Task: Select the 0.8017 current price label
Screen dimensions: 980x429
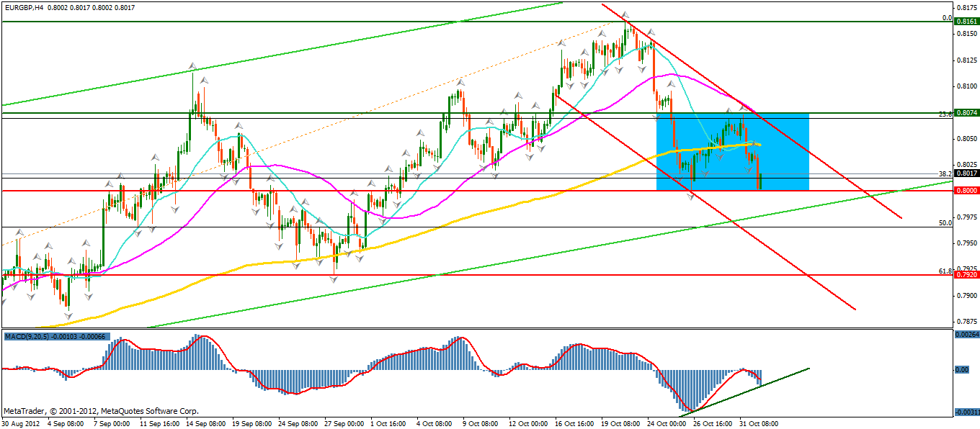Action: [x=966, y=173]
